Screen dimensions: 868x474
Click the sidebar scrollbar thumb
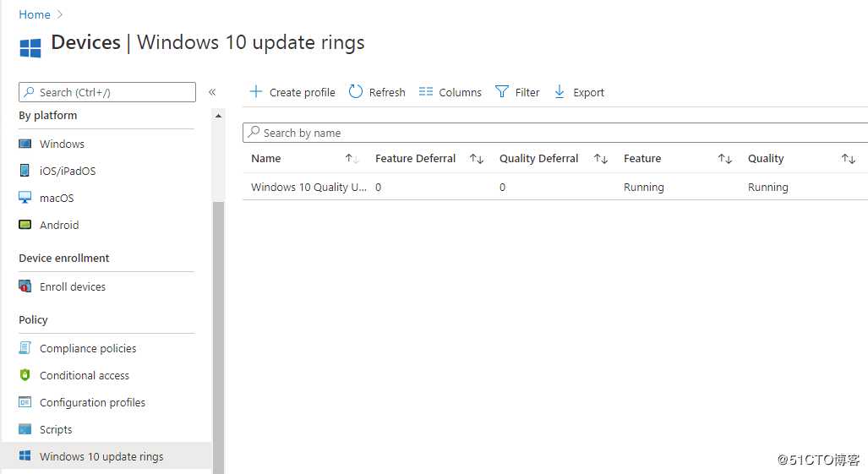218,337
